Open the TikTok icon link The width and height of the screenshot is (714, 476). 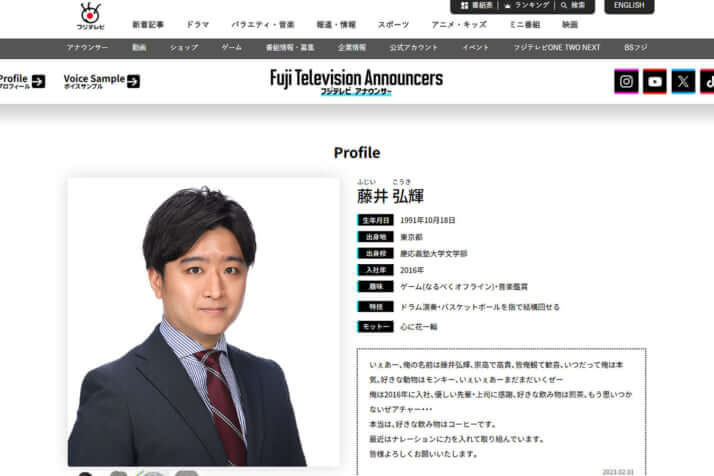(x=708, y=81)
